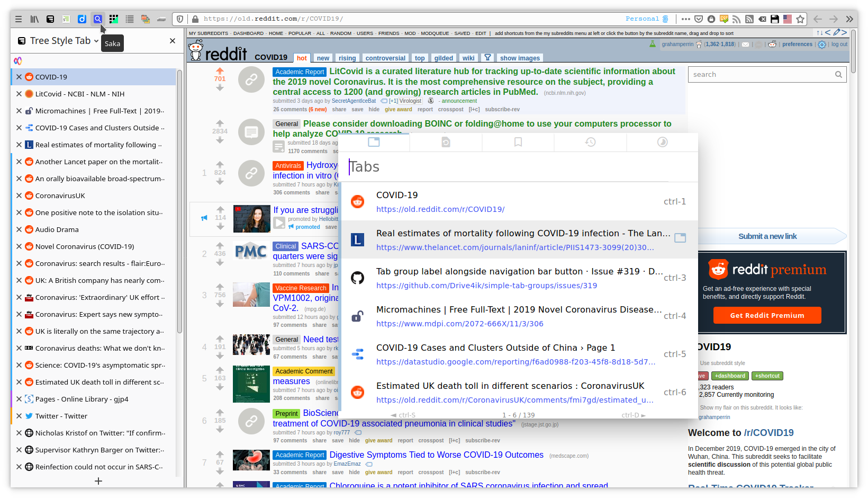The image size is (868, 498).
Task: Go back with the browser back arrow
Action: (x=818, y=19)
